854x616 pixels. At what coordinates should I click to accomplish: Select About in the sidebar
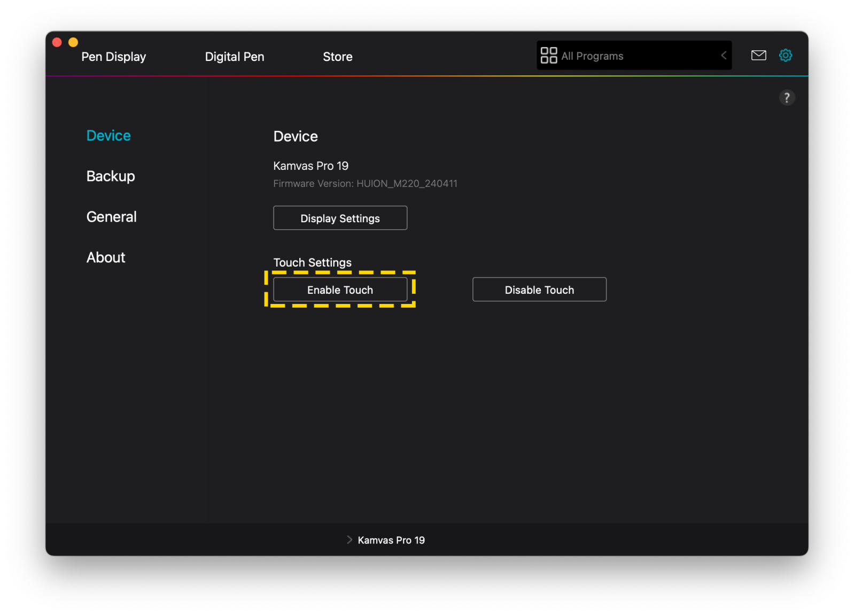106,258
